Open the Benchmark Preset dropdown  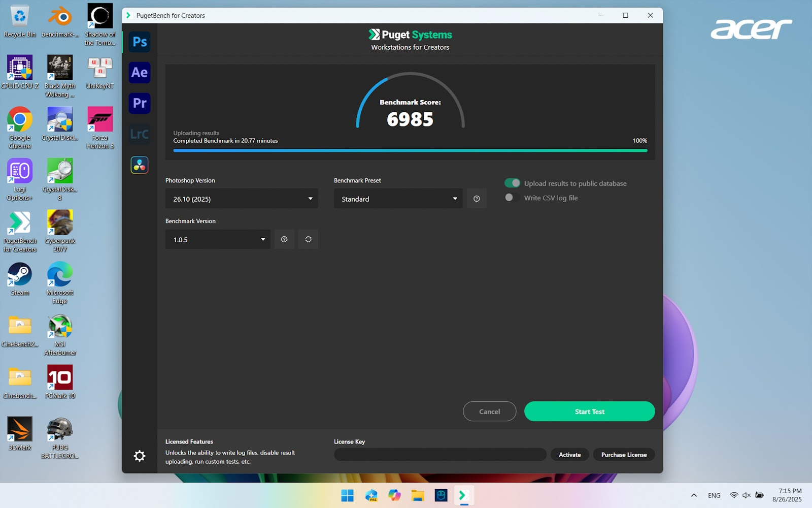pos(398,199)
